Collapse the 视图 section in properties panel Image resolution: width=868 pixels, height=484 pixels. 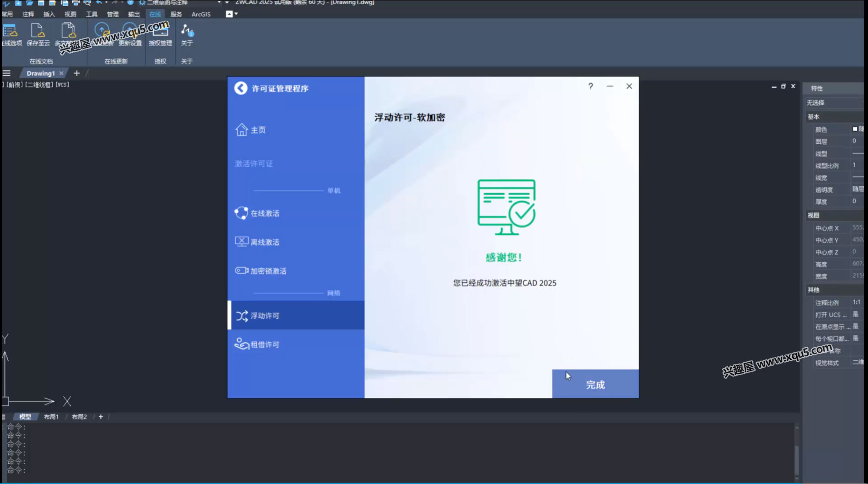tap(835, 215)
